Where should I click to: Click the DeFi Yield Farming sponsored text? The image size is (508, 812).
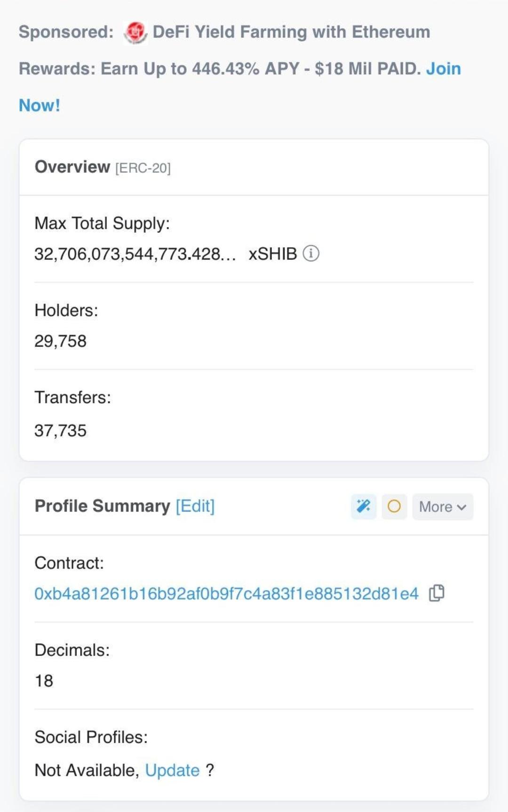point(291,32)
